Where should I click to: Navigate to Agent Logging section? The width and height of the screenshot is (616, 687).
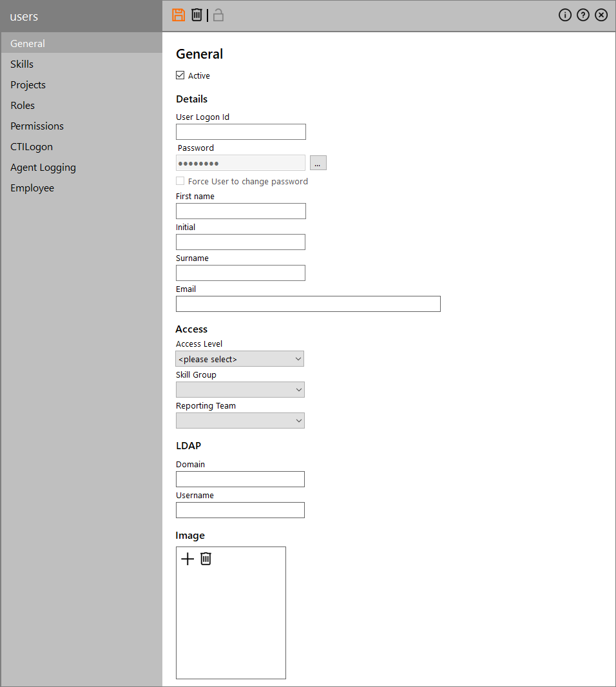point(81,168)
